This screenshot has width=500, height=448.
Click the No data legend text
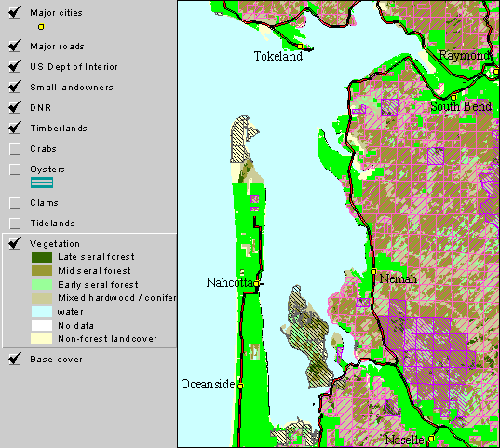[76, 326]
